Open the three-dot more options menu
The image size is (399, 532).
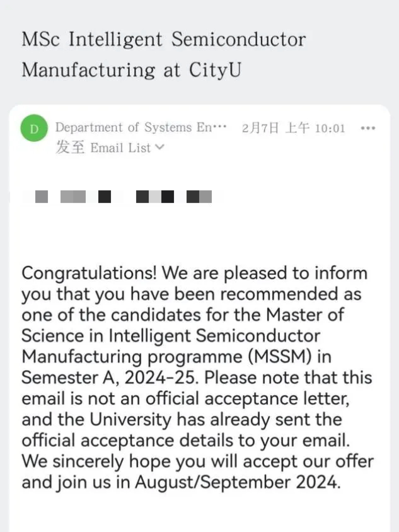click(368, 128)
